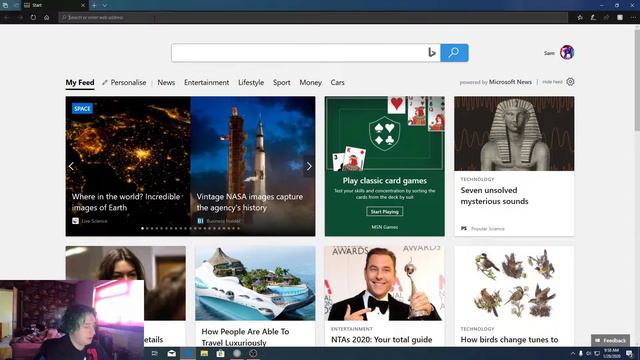Click the set tabs aside icon
Image resolution: width=640 pixels, height=360 pixels.
(x=16, y=5)
